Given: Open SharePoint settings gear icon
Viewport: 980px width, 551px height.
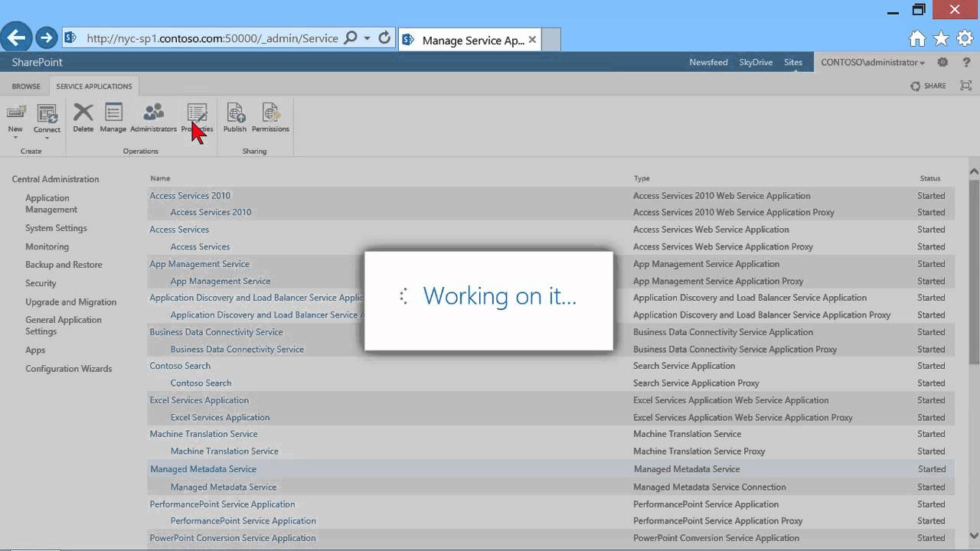Looking at the screenshot, I should (x=942, y=62).
